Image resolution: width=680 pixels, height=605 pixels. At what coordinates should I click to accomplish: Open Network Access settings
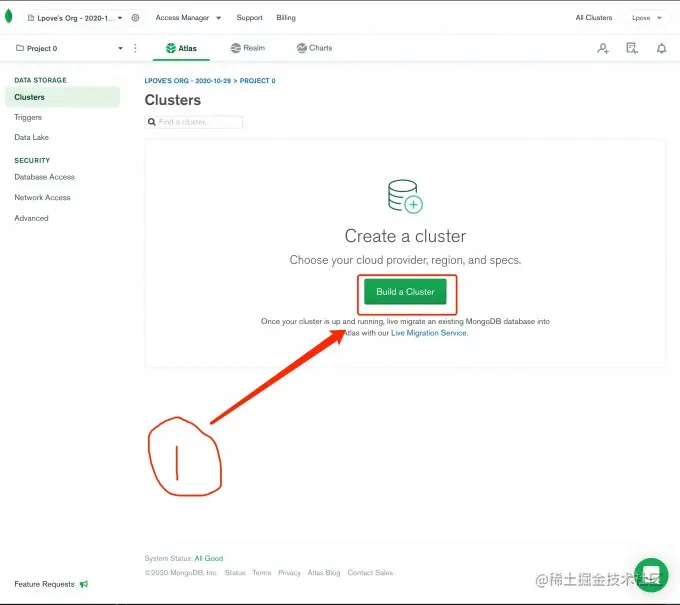pos(42,197)
